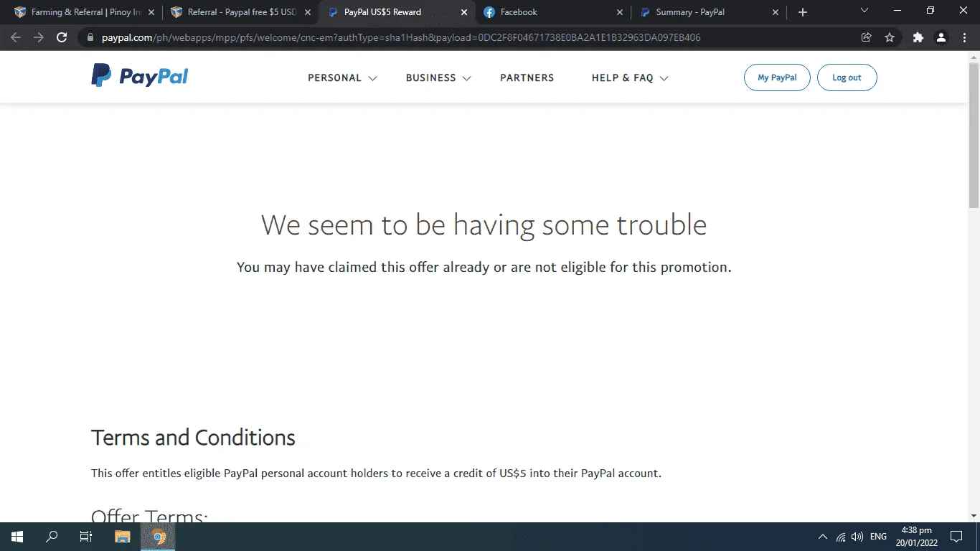Open Windows taskbar search
This screenshot has width=980, height=551.
click(52, 537)
